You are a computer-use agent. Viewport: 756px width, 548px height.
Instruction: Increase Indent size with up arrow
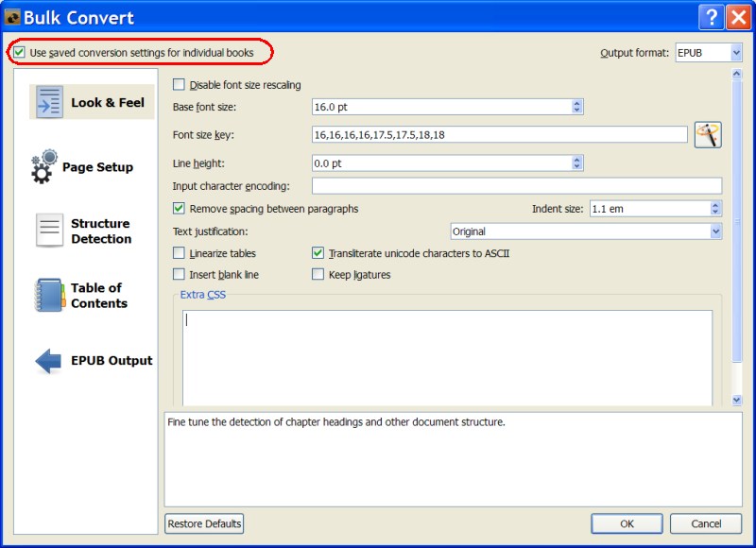coord(715,205)
